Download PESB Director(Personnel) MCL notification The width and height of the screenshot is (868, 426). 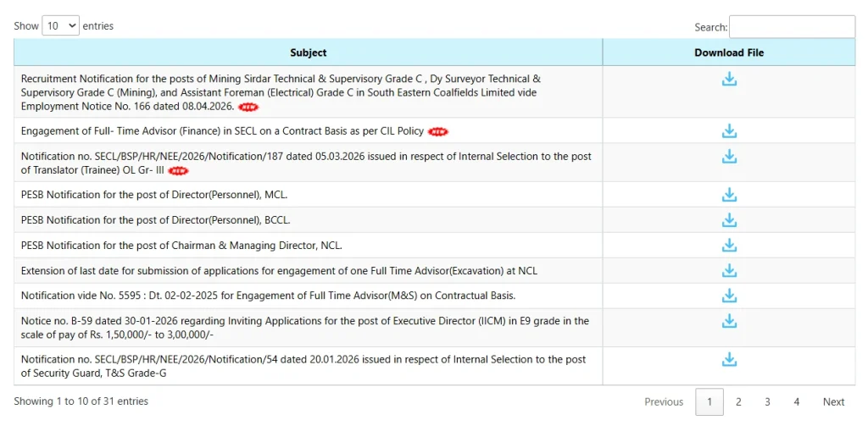point(729,195)
